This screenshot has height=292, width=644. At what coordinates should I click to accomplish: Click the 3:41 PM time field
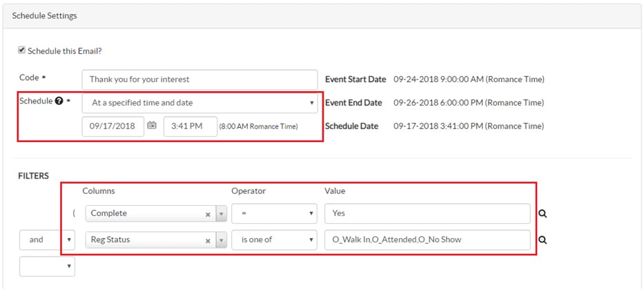click(x=190, y=126)
